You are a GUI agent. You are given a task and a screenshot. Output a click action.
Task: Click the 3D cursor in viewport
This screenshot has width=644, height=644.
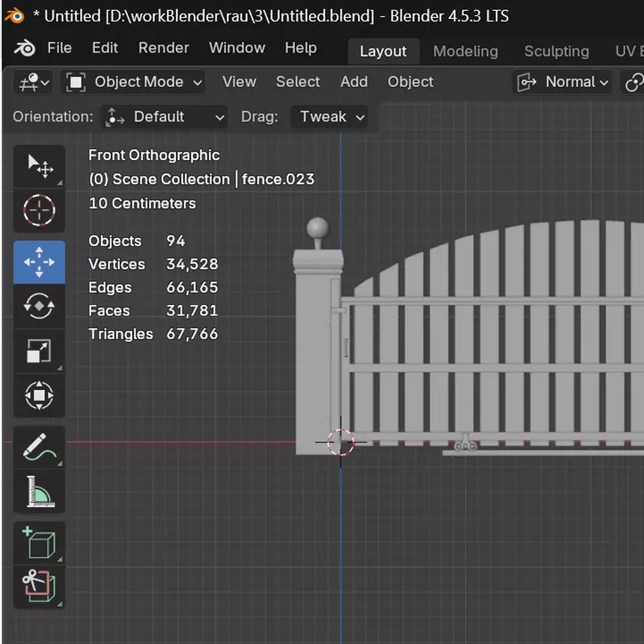point(341,443)
